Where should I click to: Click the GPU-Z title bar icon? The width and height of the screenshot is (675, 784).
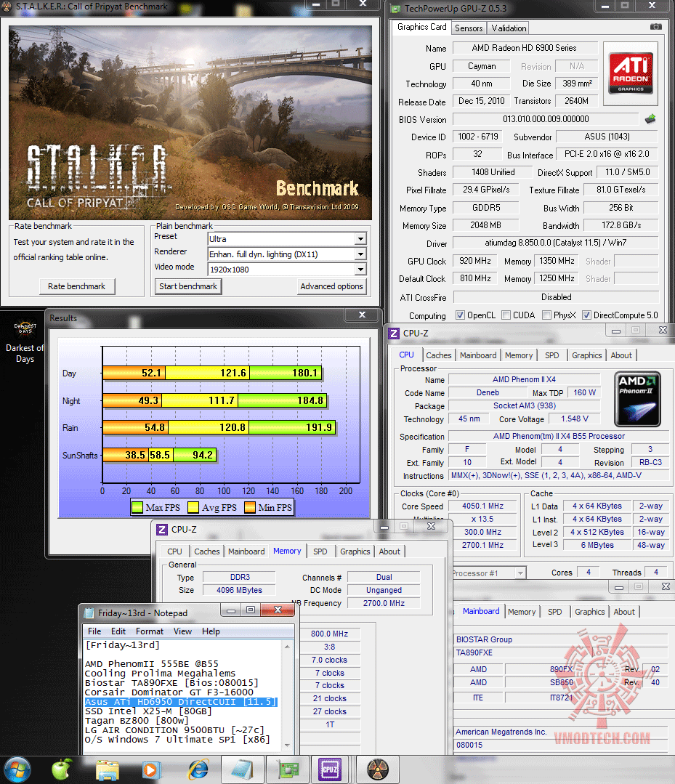click(396, 9)
